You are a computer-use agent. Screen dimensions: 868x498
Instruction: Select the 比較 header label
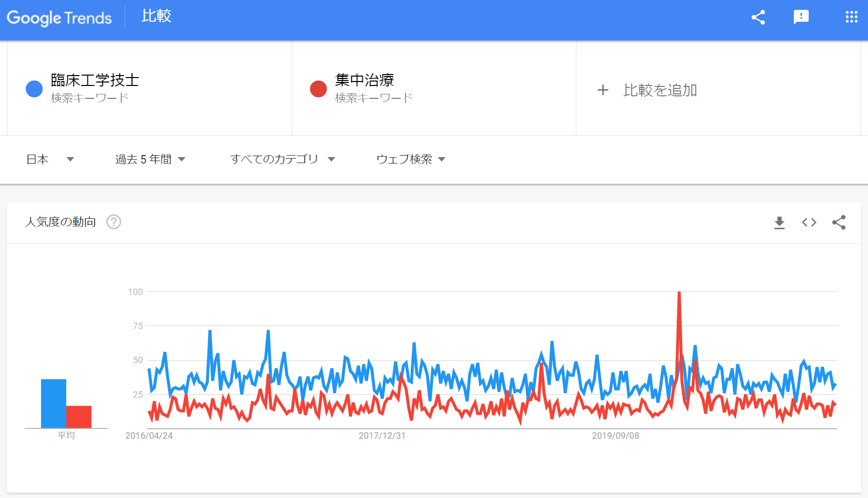156,16
